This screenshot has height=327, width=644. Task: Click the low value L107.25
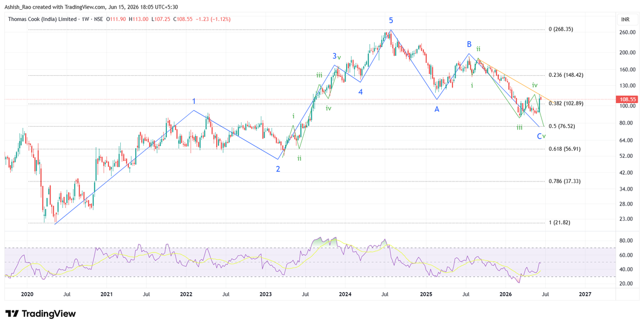point(160,19)
